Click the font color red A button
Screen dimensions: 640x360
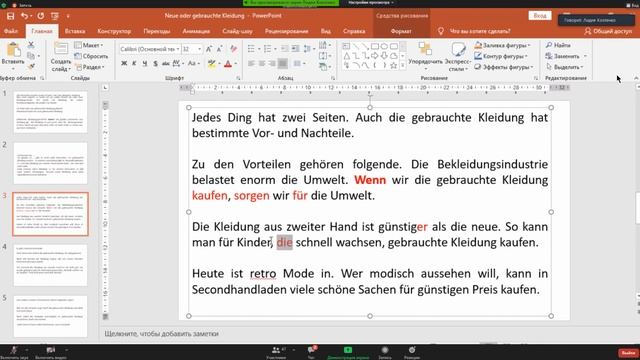tap(228, 64)
